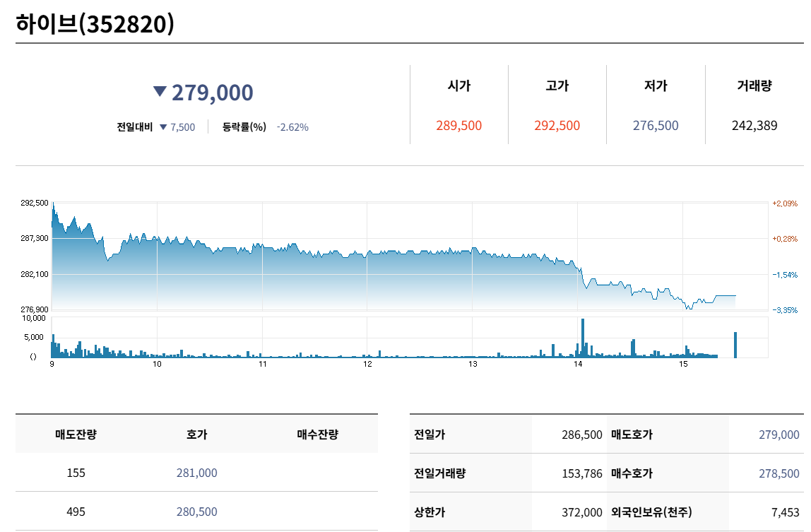Screen dimensions: 811x532
Task: Click the 495 sell quantity cell
Action: (76, 512)
